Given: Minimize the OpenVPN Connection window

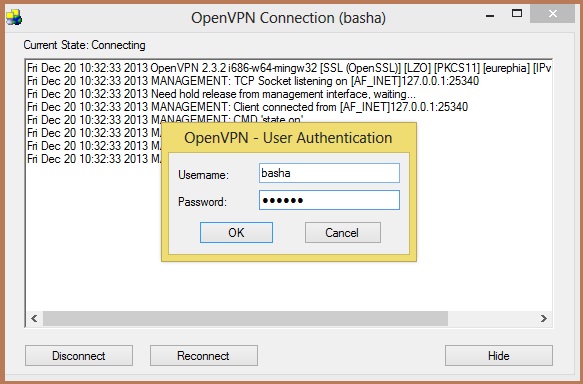Looking at the screenshot, I should tap(490, 15).
